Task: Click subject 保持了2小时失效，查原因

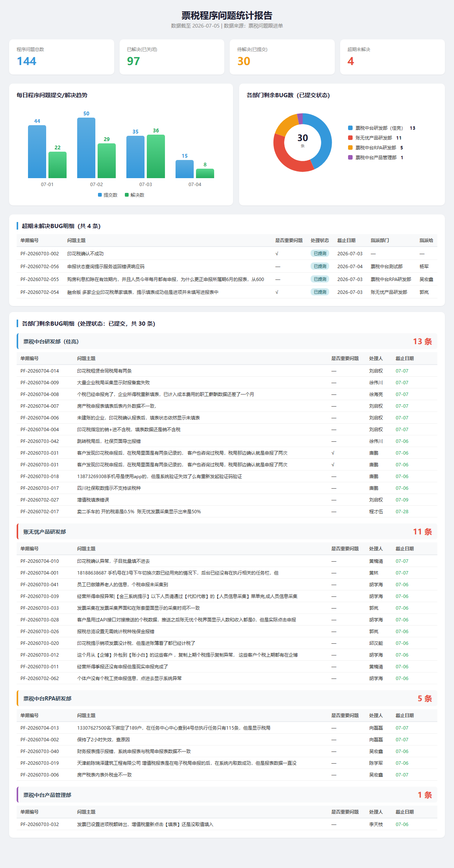Action: tap(103, 739)
